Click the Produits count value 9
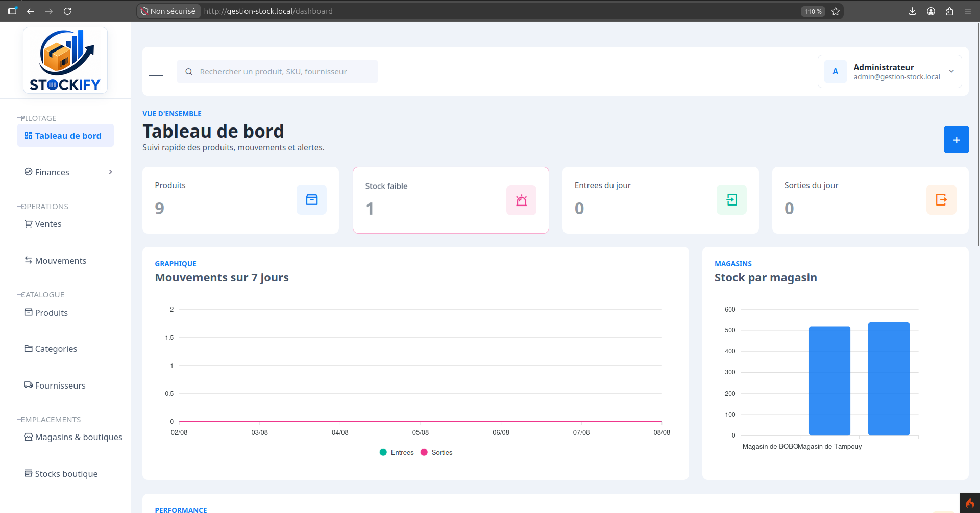The width and height of the screenshot is (980, 513). (159, 208)
